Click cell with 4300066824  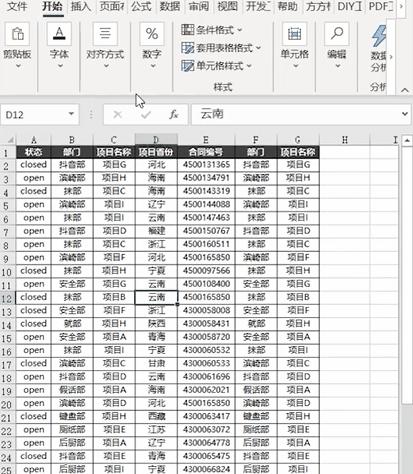(206, 469)
